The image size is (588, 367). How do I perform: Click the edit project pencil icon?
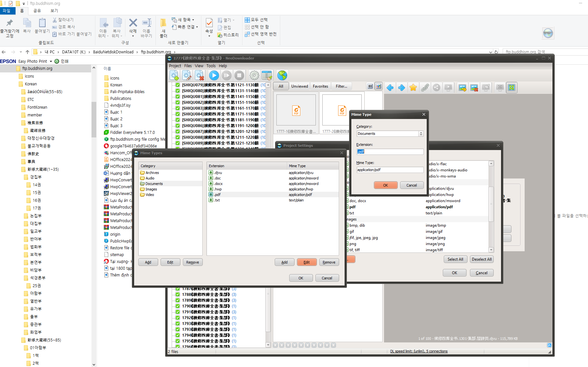tap(187, 76)
